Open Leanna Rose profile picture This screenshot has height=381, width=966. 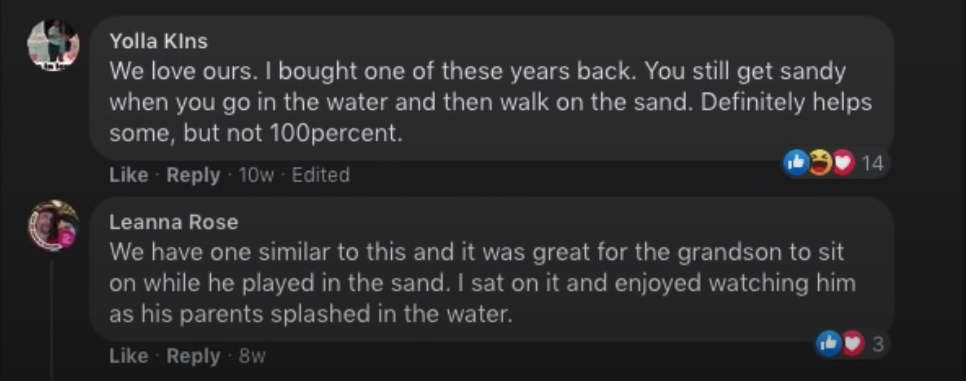54,225
